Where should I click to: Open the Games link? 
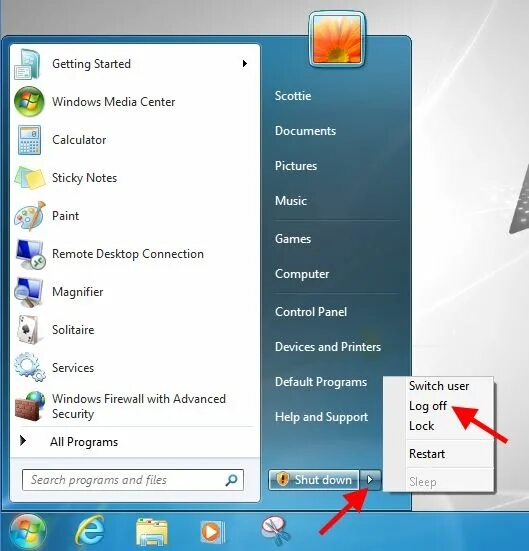coord(293,239)
